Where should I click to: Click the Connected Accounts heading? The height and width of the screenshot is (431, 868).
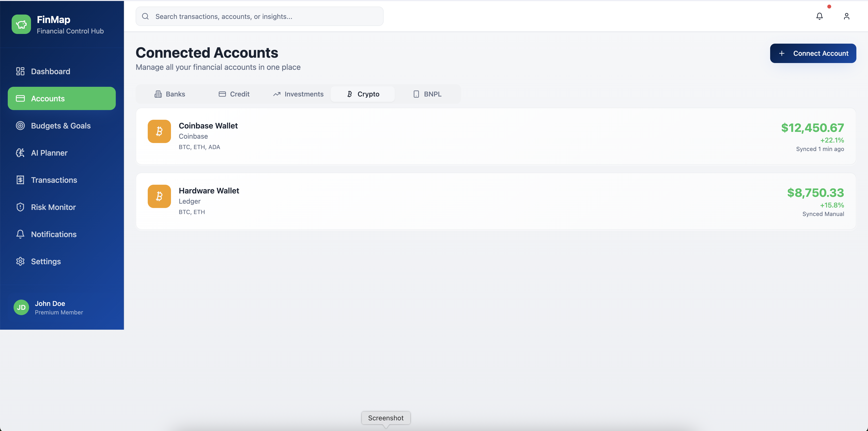coord(207,53)
